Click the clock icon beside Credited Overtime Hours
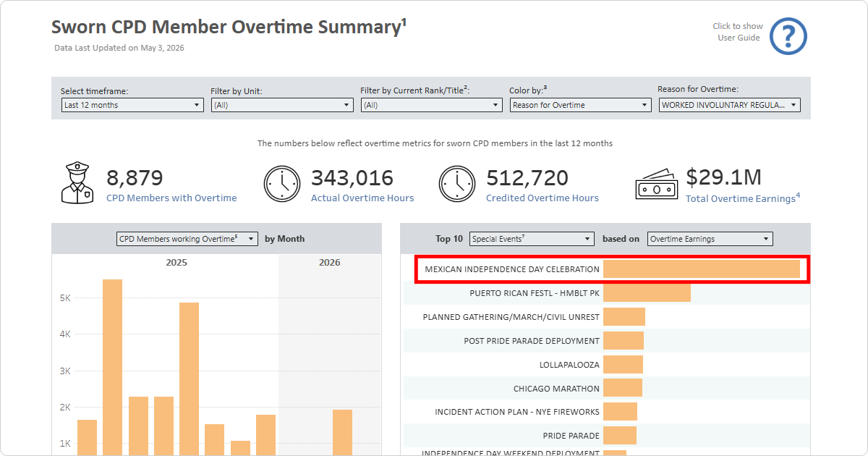 tap(457, 184)
